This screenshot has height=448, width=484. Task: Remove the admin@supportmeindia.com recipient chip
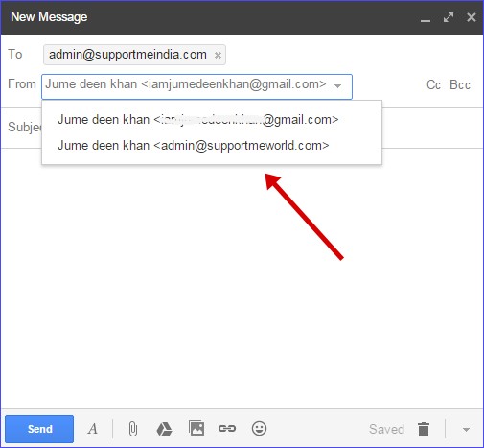point(218,55)
